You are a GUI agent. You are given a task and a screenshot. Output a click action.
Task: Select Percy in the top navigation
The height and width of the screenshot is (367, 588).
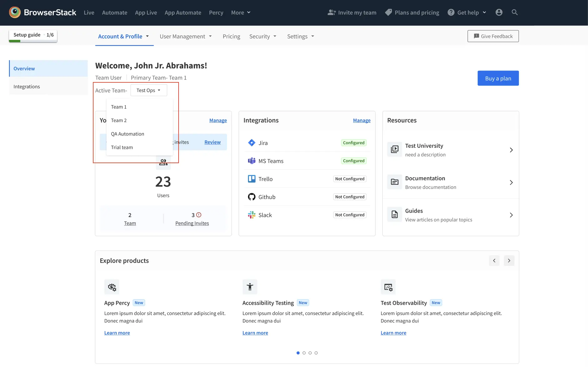[x=216, y=13]
